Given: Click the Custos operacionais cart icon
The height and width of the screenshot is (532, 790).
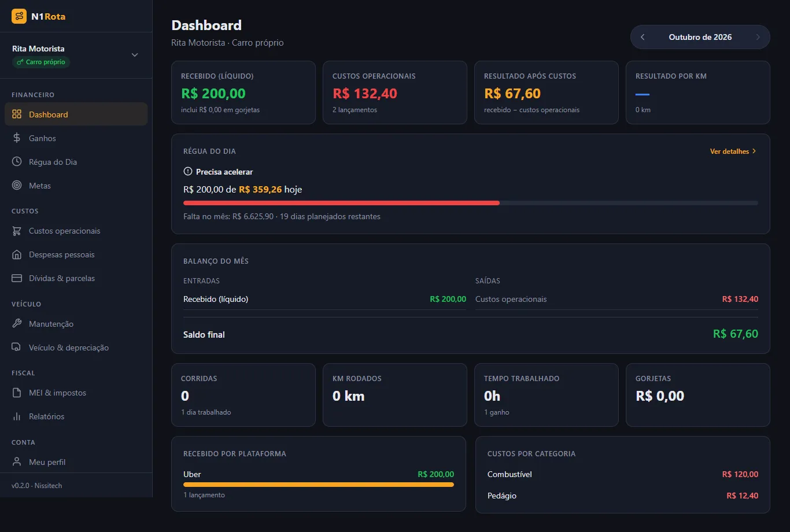Looking at the screenshot, I should tap(17, 231).
